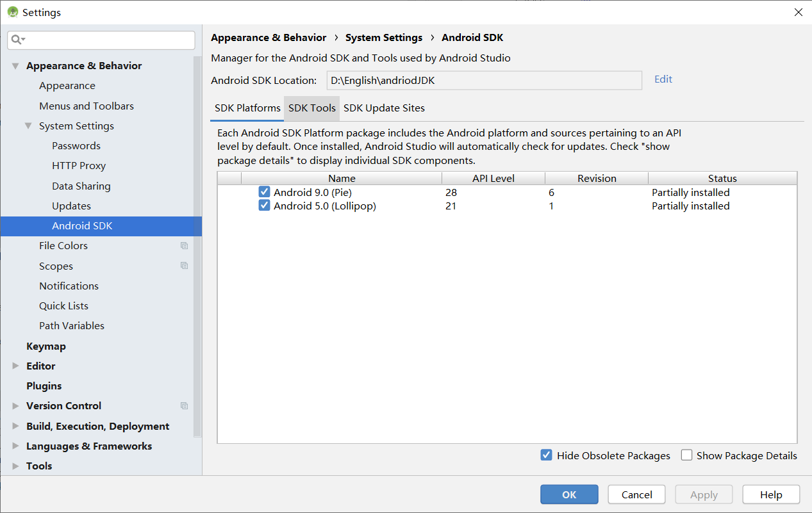
Task: Click the settings search field
Action: click(101, 40)
